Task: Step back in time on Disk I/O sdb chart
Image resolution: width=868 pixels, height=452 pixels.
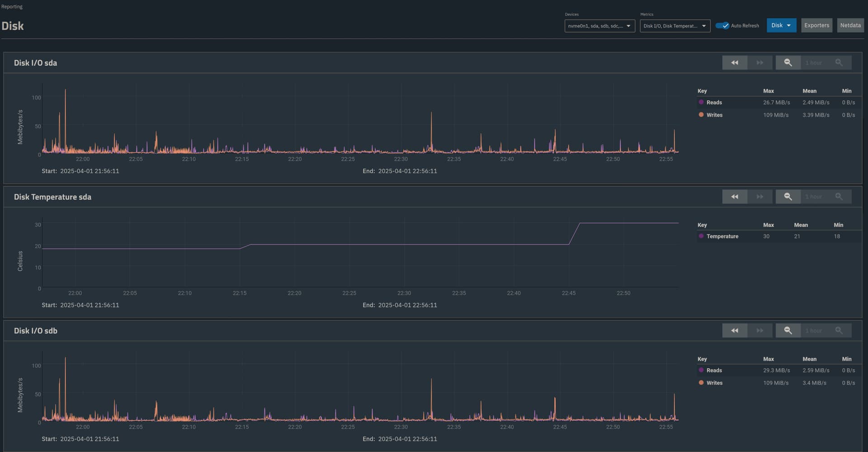Action: (734, 331)
